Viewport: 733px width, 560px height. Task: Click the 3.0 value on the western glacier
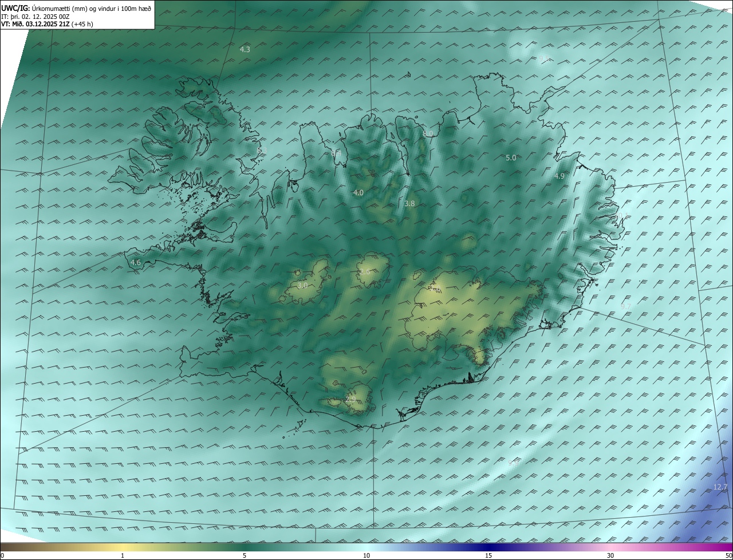302,285
